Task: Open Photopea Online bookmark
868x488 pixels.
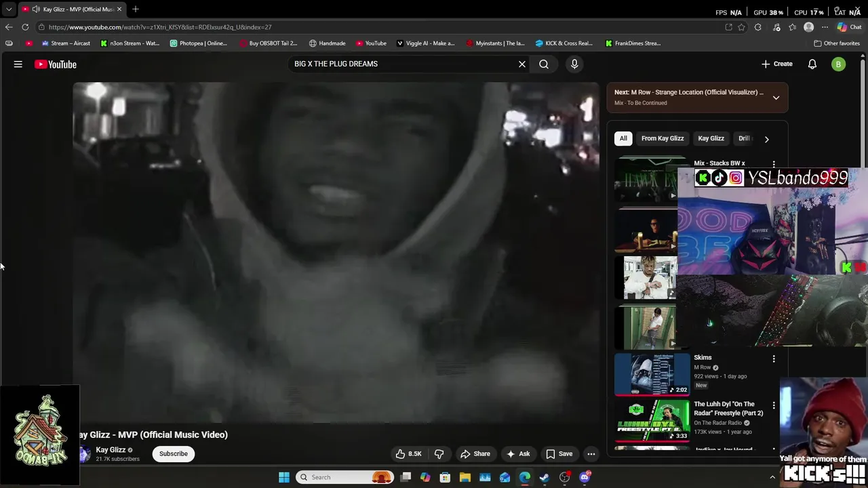Action: [x=199, y=43]
